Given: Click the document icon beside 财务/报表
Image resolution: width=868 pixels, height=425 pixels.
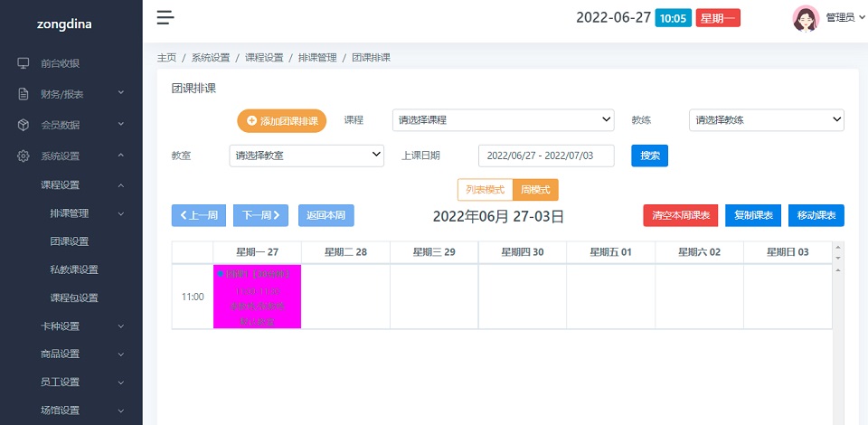Looking at the screenshot, I should tap(24, 94).
